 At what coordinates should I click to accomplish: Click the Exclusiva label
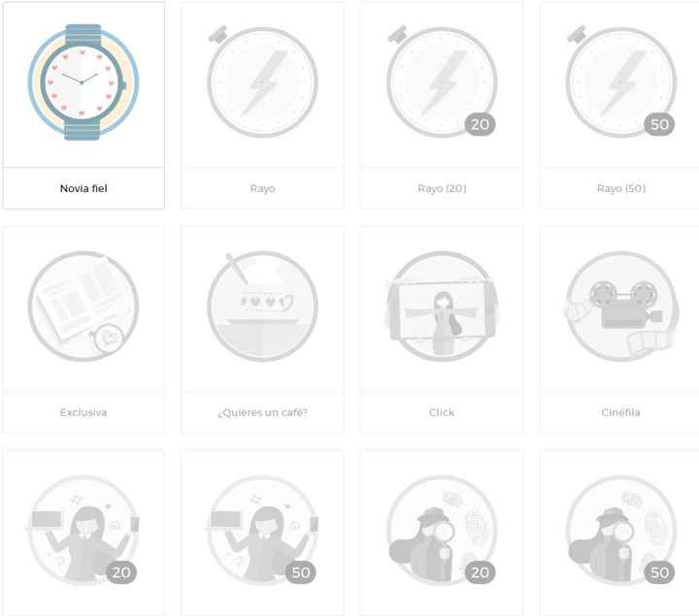point(83,412)
